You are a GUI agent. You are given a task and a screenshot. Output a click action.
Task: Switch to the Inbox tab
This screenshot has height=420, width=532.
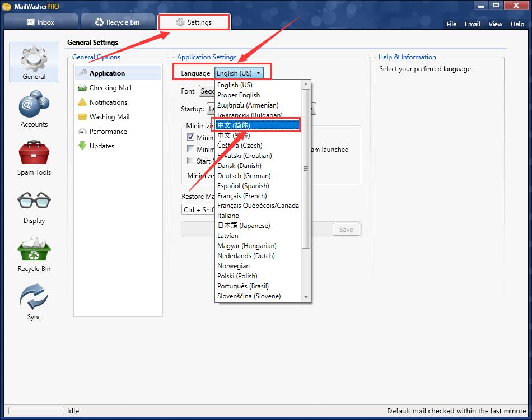click(40, 22)
